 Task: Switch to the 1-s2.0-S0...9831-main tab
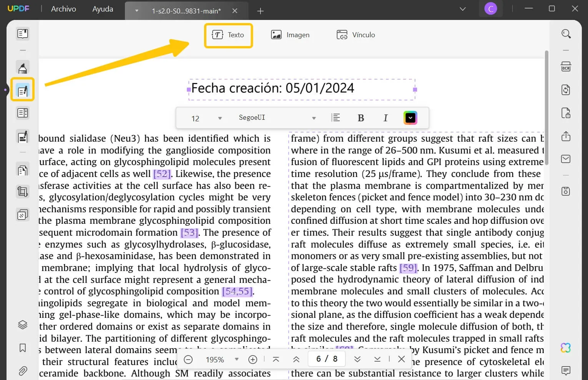[x=186, y=11]
